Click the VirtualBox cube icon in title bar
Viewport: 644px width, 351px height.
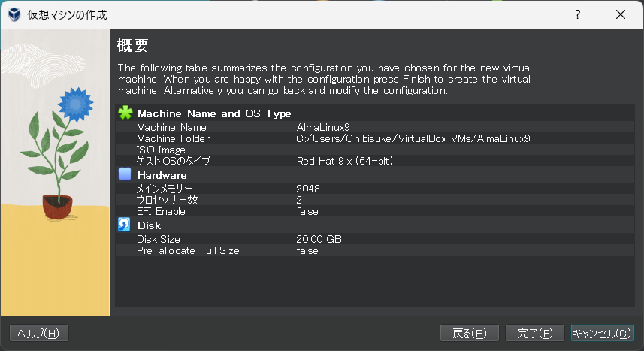click(14, 14)
